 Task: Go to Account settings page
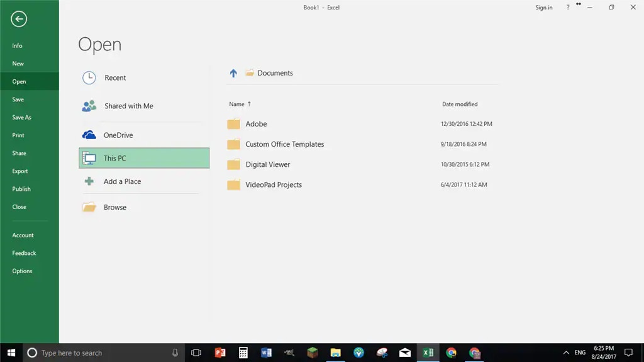click(x=23, y=235)
